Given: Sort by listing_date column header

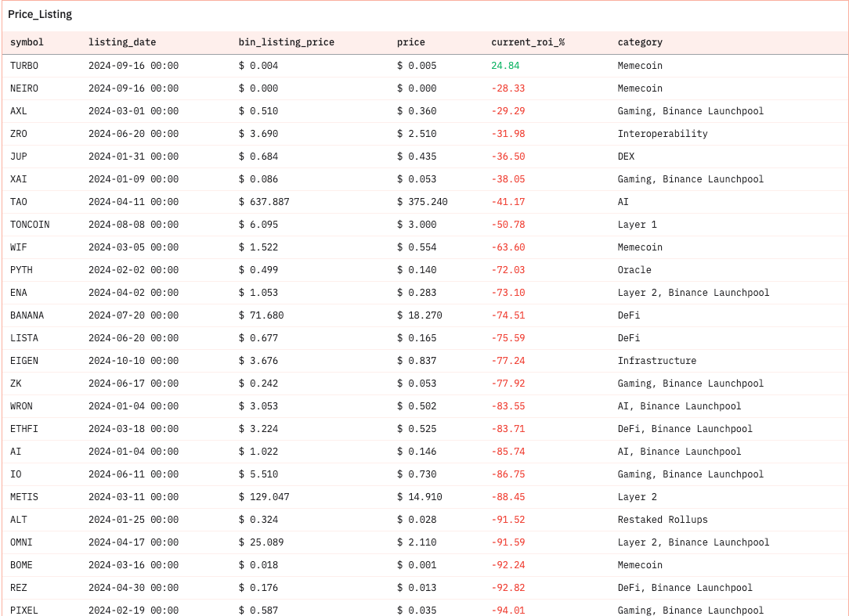Looking at the screenshot, I should (x=122, y=42).
